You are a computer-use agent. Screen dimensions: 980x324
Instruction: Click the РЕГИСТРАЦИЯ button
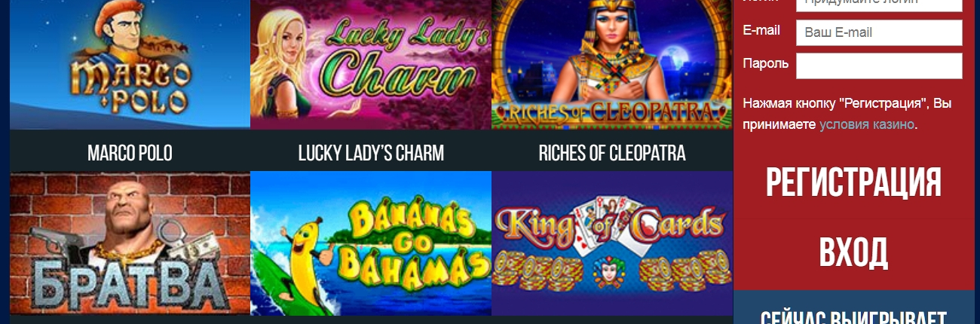click(x=853, y=183)
